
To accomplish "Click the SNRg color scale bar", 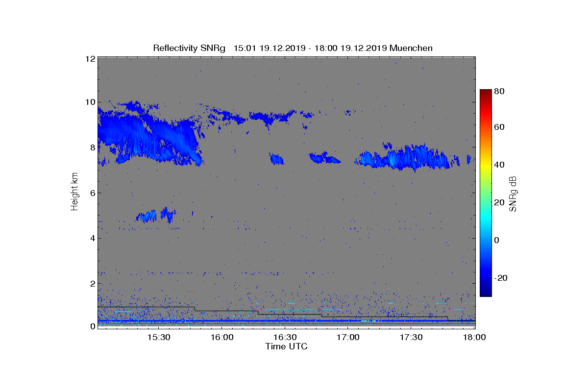I will click(x=485, y=193).
